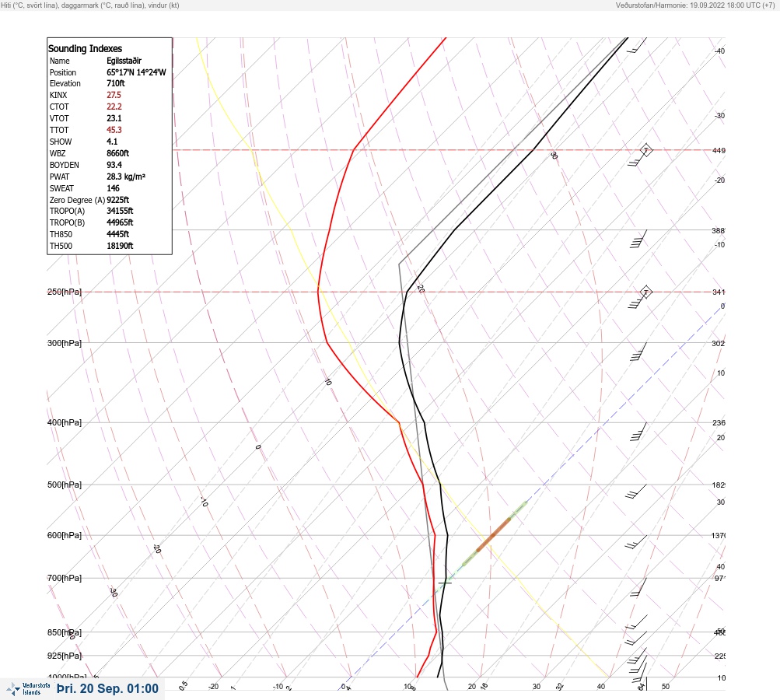Click the wind barb at 500 hPa level
780x700 pixels.
coord(636,491)
